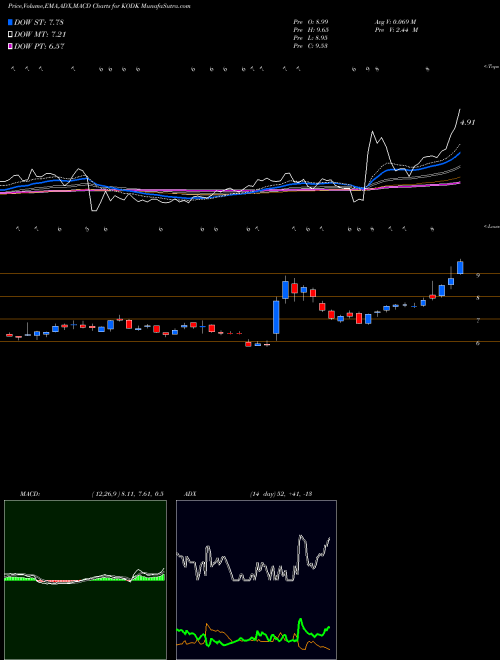The width and height of the screenshot is (500, 660).
Task: Click the 'Pre C: 9.58' close value
Action: [x=311, y=46]
